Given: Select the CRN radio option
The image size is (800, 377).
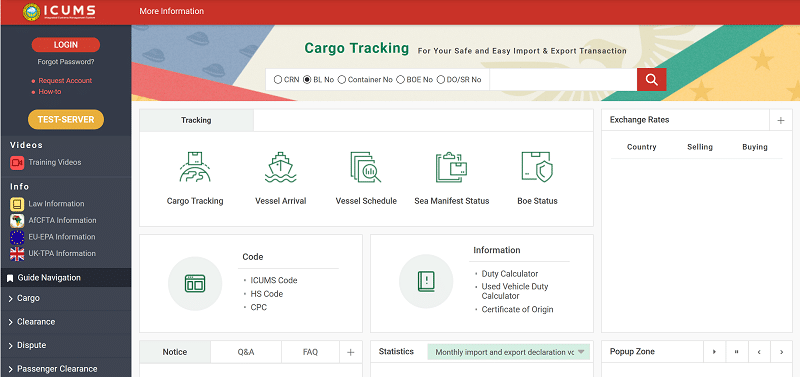Looking at the screenshot, I should point(278,80).
